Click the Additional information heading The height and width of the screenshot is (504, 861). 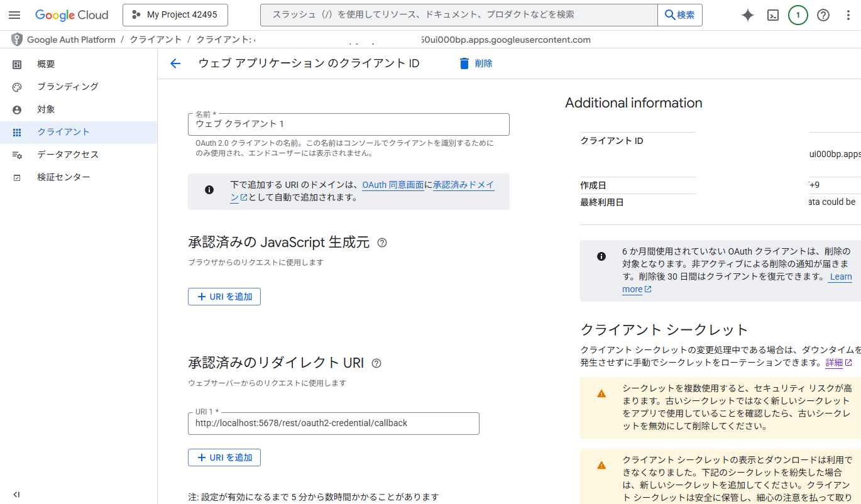point(633,103)
